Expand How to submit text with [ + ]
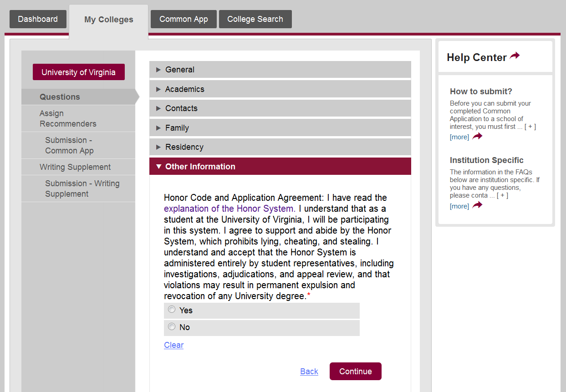This screenshot has width=566, height=392. click(x=530, y=127)
